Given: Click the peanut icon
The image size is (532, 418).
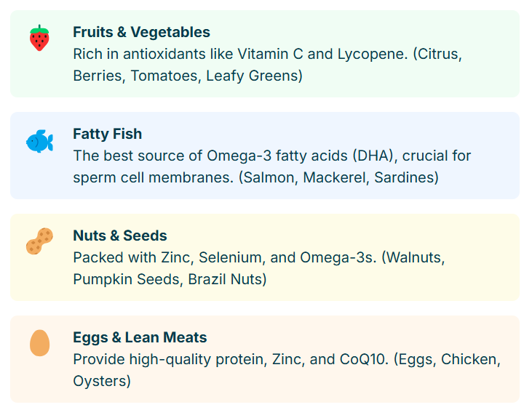Looking at the screenshot, I should point(39,241).
